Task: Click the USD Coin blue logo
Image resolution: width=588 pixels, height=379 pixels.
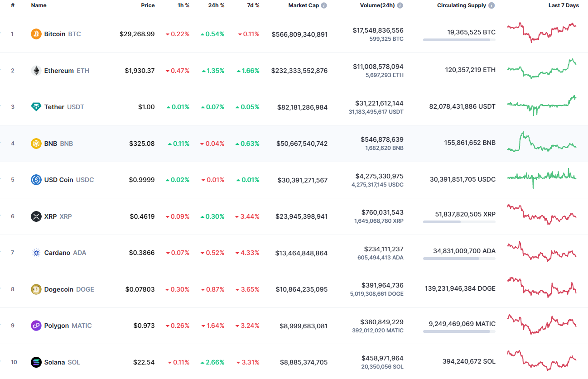Action: (x=36, y=179)
